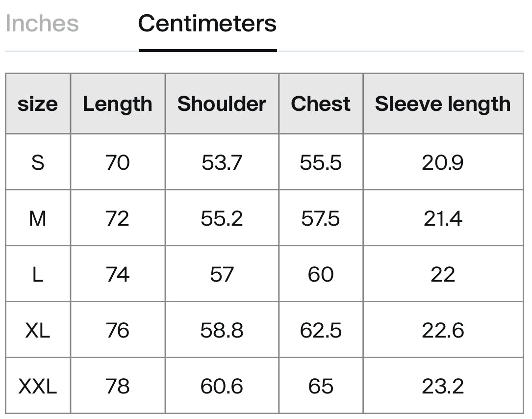Click the 65 chest value for XXL
Image resolution: width=532 pixels, height=419 pixels.
click(x=321, y=386)
